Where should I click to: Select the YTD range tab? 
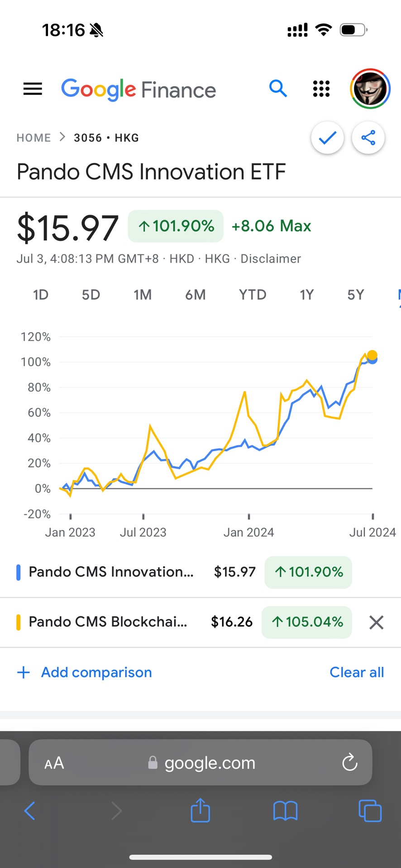pos(253,295)
